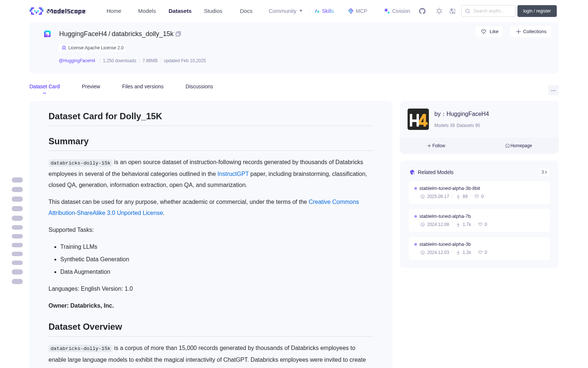588x368 pixels.
Task: Focus the search anything field
Action: click(x=488, y=11)
